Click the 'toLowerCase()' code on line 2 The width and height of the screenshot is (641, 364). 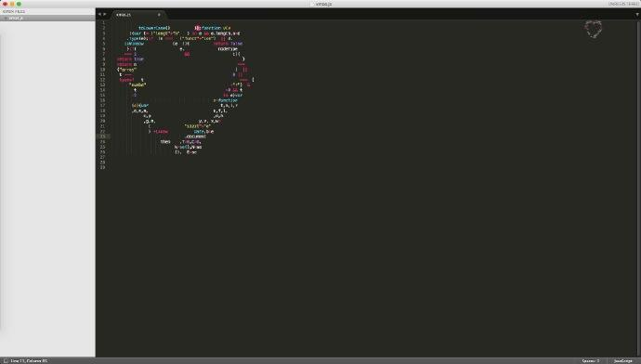(x=154, y=28)
